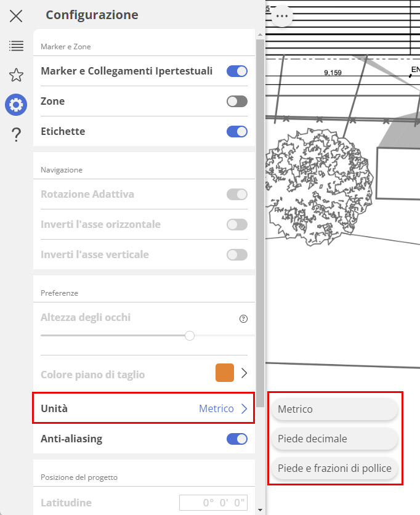Enable the Zone toggle

237,101
